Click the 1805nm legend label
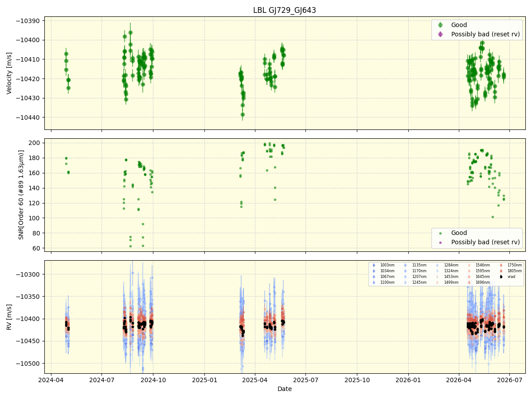Image resolution: width=532 pixels, height=399 pixels. point(515,271)
